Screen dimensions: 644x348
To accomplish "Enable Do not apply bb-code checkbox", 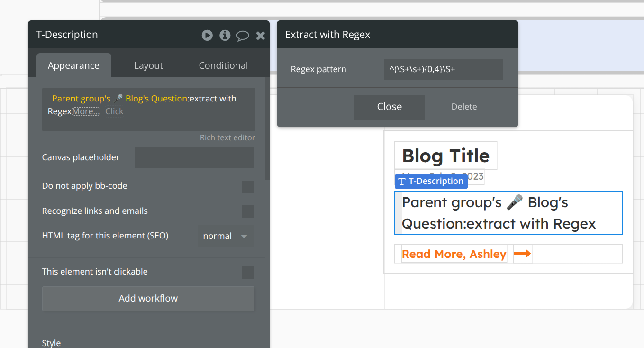I will (248, 187).
